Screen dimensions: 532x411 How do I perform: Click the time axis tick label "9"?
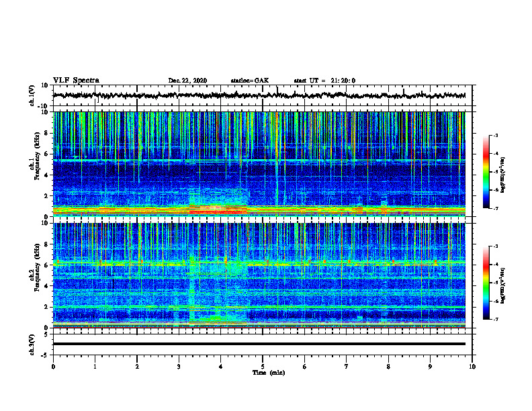pyautogui.click(x=430, y=367)
